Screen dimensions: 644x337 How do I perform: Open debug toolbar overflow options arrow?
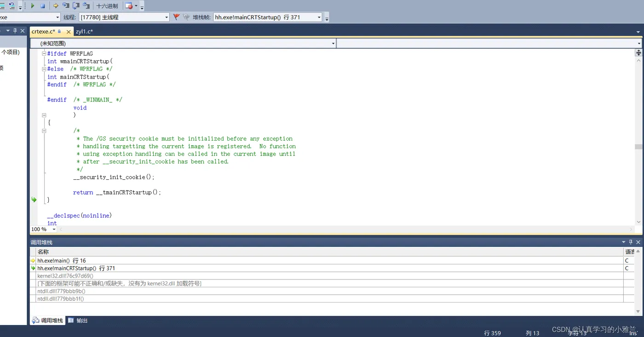coord(142,7)
